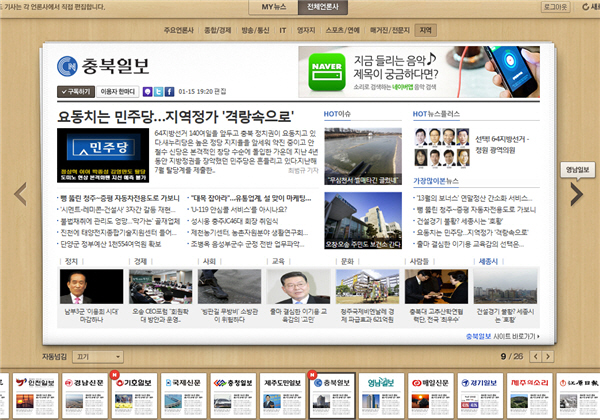This screenshot has width=600, height=420.
Task: Open the 오창오송 주민도 보건소 간다 photo
Action: click(x=363, y=220)
